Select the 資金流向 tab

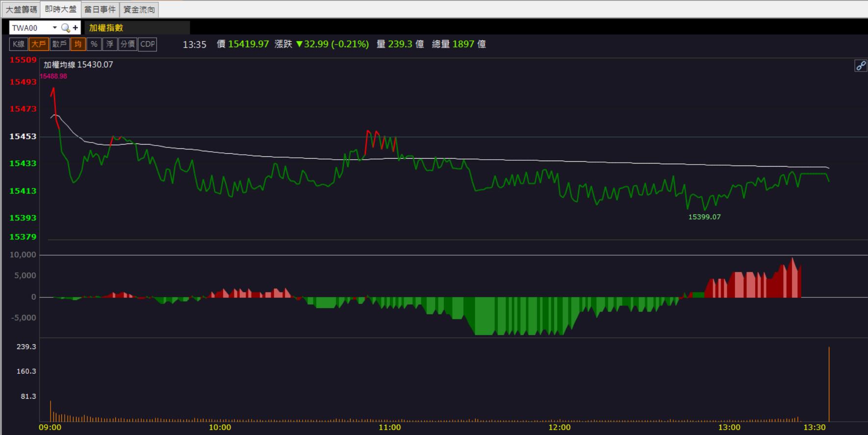click(139, 9)
